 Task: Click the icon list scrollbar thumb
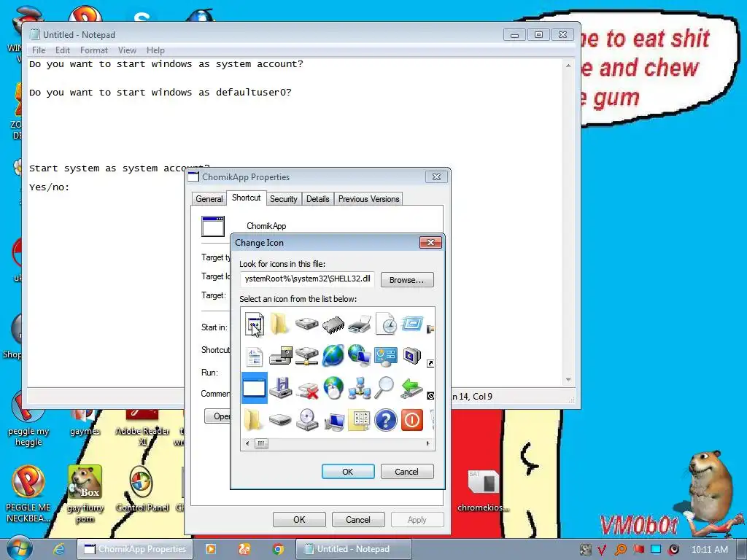click(261, 444)
